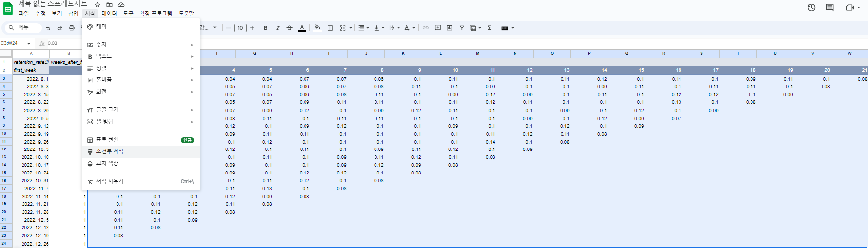Screen dimensions: 868x248
Task: Choose 서식 지우기 menu item
Action: pyautogui.click(x=141, y=181)
